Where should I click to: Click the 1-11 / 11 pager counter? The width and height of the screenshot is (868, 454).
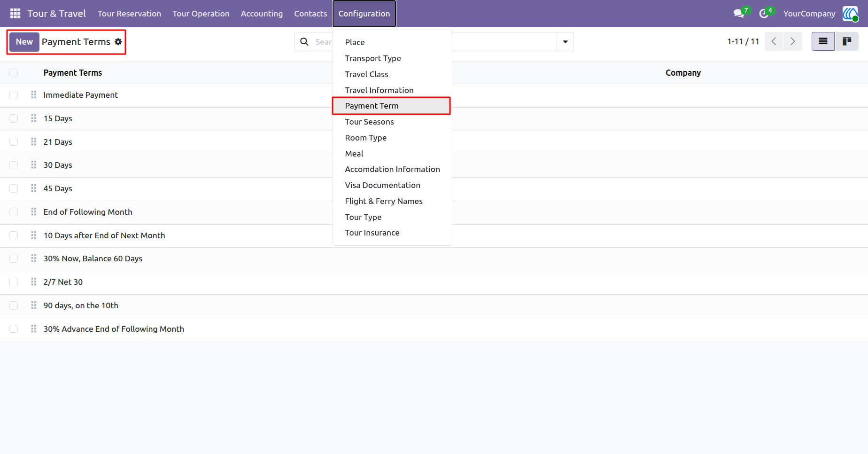743,41
